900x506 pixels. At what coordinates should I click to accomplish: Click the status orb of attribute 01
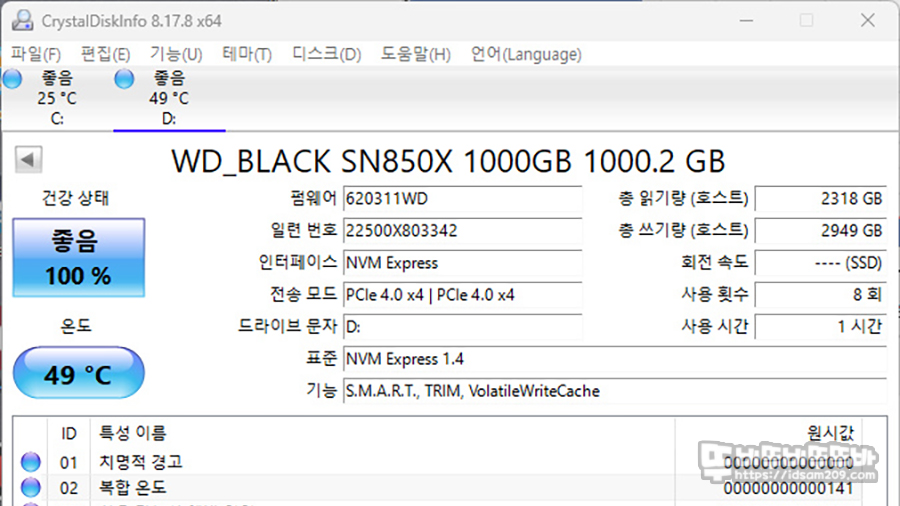click(x=30, y=462)
